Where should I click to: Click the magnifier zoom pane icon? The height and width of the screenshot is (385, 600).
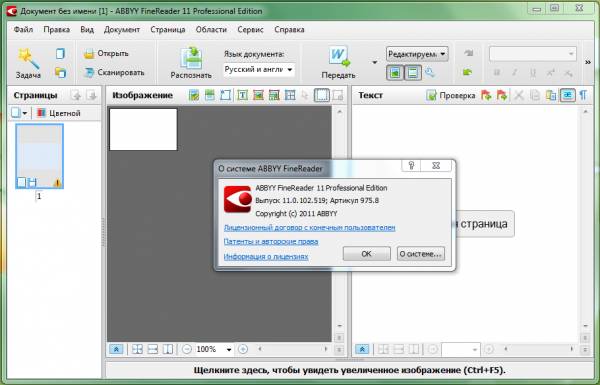coord(430,72)
